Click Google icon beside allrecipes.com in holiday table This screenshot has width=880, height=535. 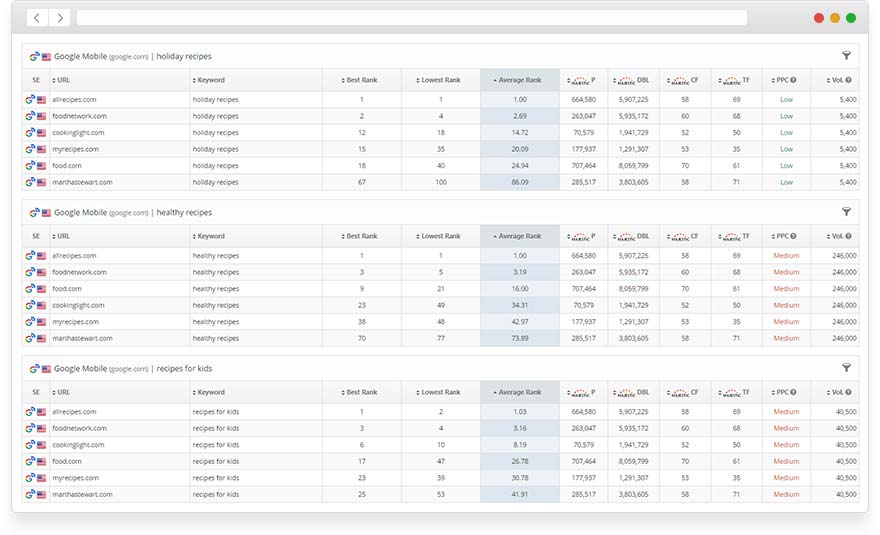(x=30, y=100)
